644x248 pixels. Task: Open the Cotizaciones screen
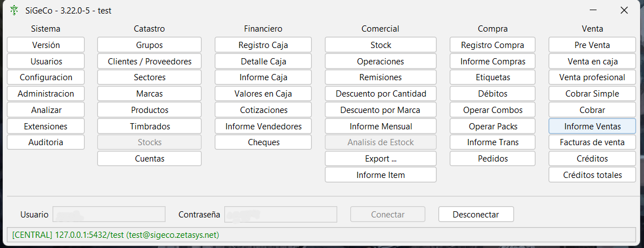point(263,110)
